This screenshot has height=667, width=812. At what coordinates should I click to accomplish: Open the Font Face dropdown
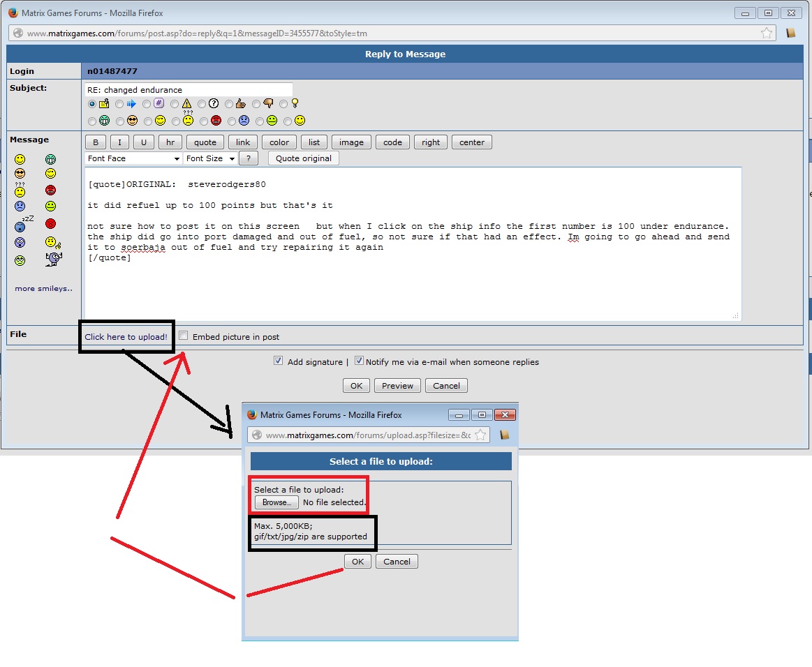(133, 158)
